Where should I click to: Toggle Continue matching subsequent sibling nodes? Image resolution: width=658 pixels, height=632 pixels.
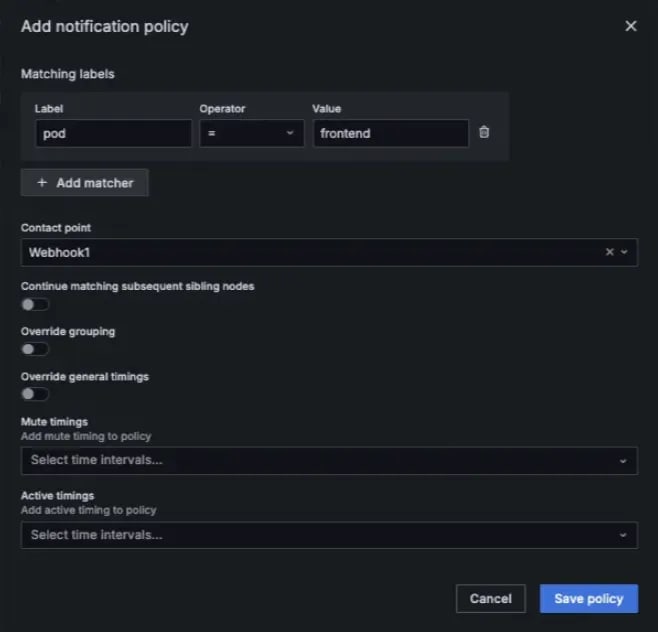pyautogui.click(x=35, y=305)
